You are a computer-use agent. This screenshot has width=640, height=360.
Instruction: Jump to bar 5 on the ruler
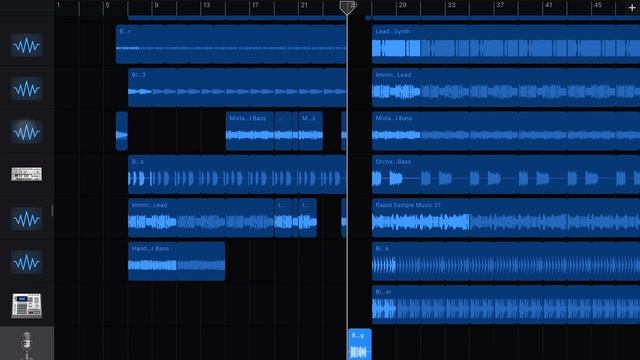pyautogui.click(x=107, y=5)
